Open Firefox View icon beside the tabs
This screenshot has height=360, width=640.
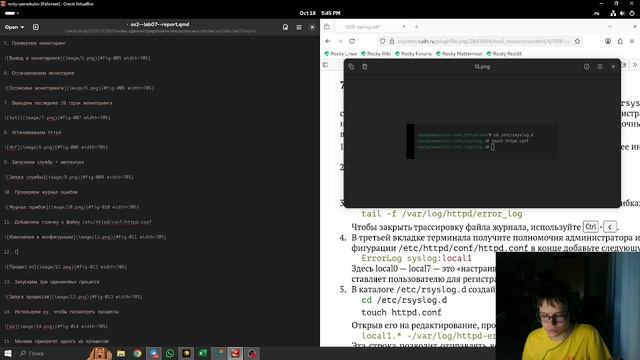(327, 27)
